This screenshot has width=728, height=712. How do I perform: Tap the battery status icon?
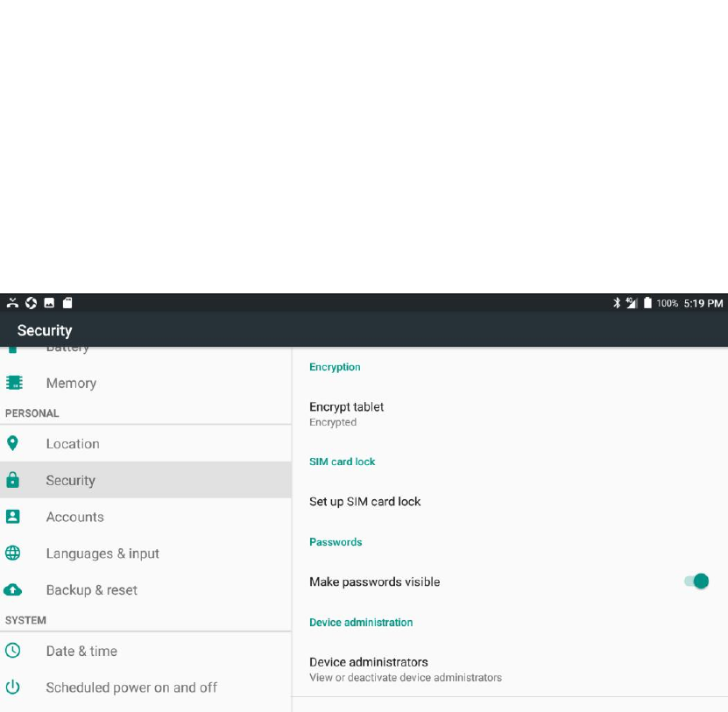647,303
